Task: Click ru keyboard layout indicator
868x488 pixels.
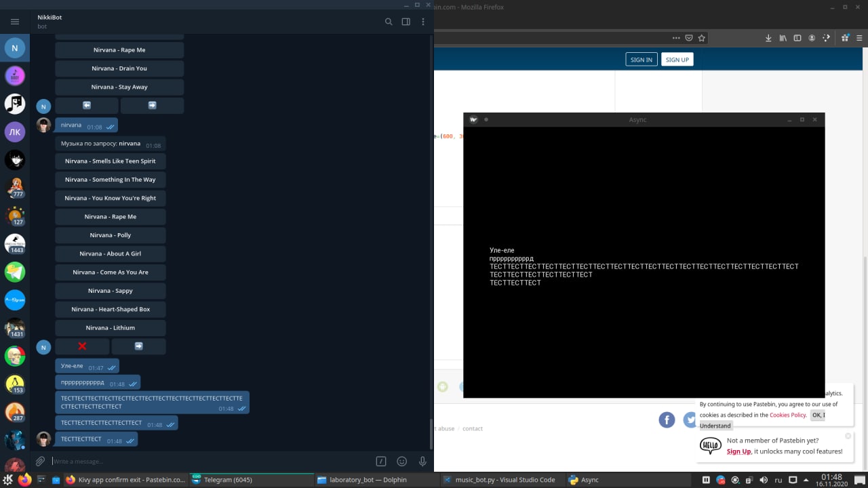Action: [x=779, y=480]
